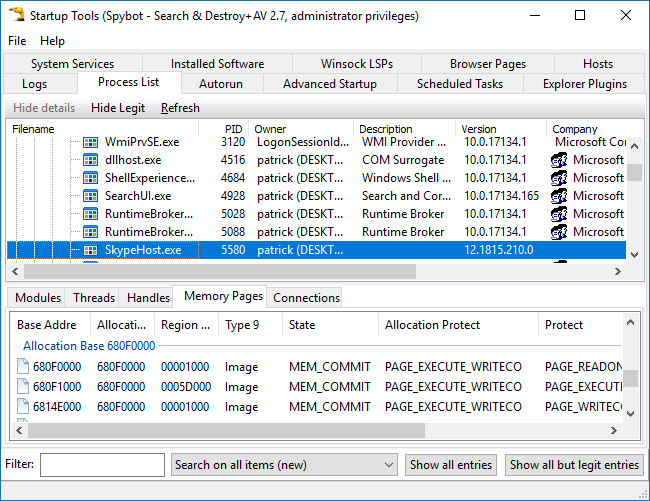Click the Spybot application icon in title bar

[x=15, y=15]
